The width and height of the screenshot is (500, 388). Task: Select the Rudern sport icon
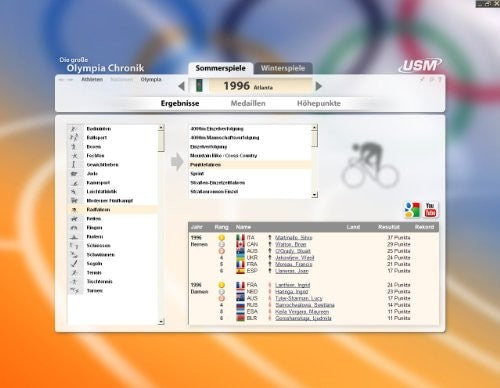(74, 237)
